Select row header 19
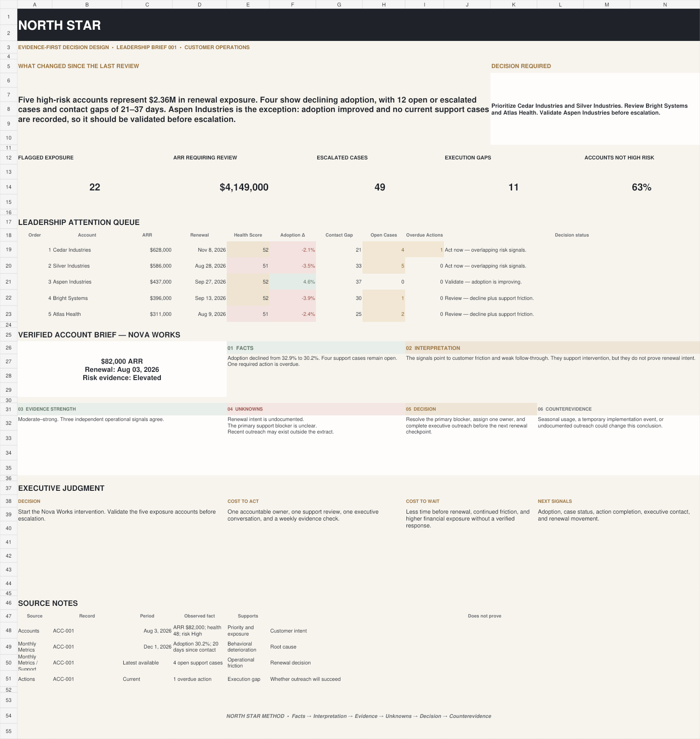 click(9, 249)
